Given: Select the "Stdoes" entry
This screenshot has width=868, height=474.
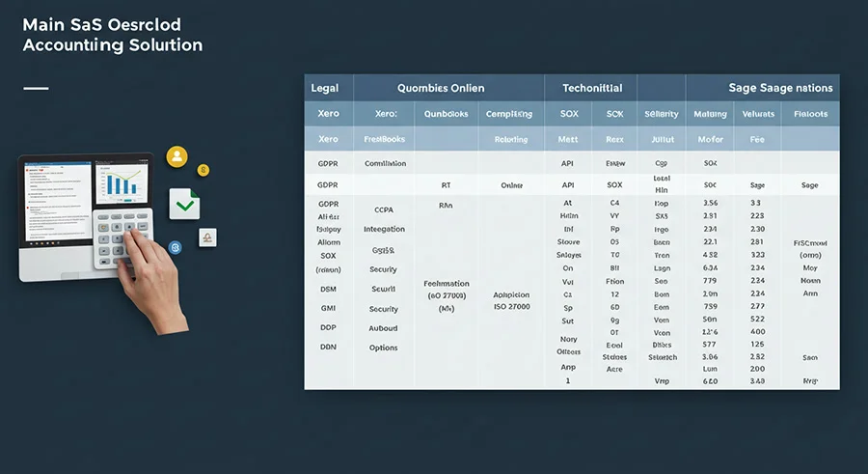Looking at the screenshot, I should pyautogui.click(x=614, y=357).
